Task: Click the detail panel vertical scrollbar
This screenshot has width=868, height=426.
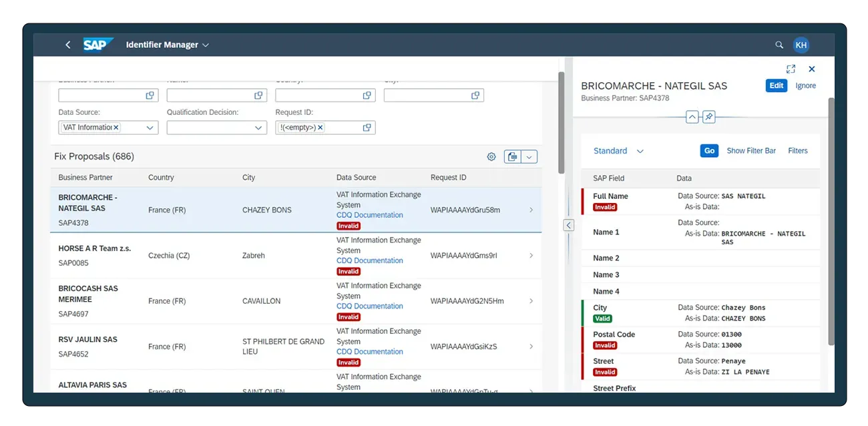Action: [x=831, y=220]
